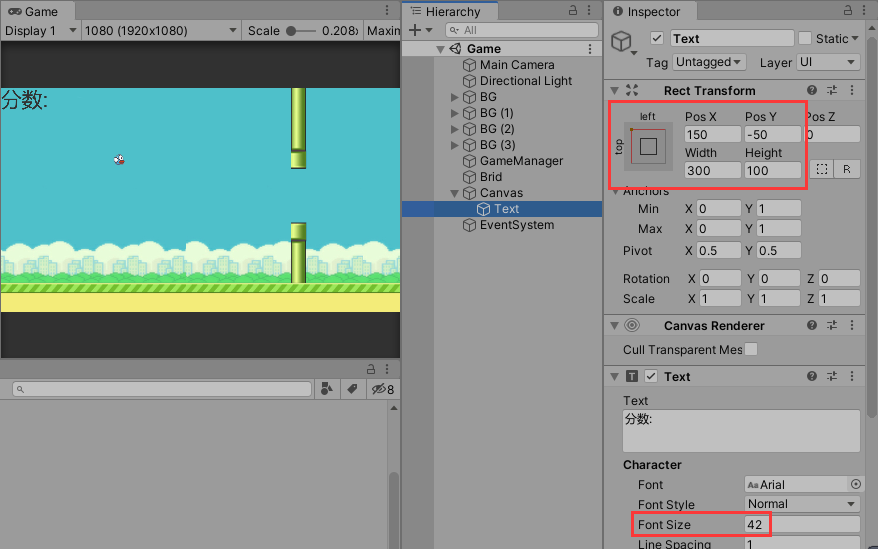The width and height of the screenshot is (878, 549).
Task: Click the blueprint mode icon in Rect Transform
Action: tap(821, 169)
